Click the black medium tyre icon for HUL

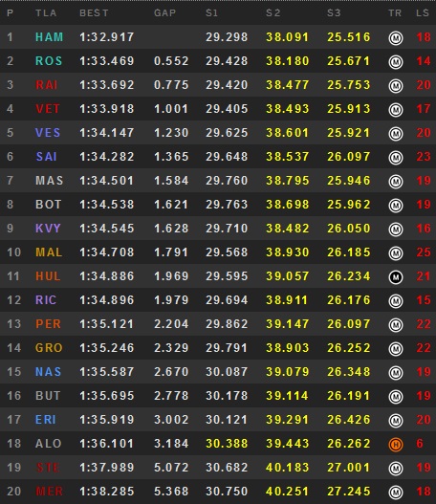tap(396, 276)
